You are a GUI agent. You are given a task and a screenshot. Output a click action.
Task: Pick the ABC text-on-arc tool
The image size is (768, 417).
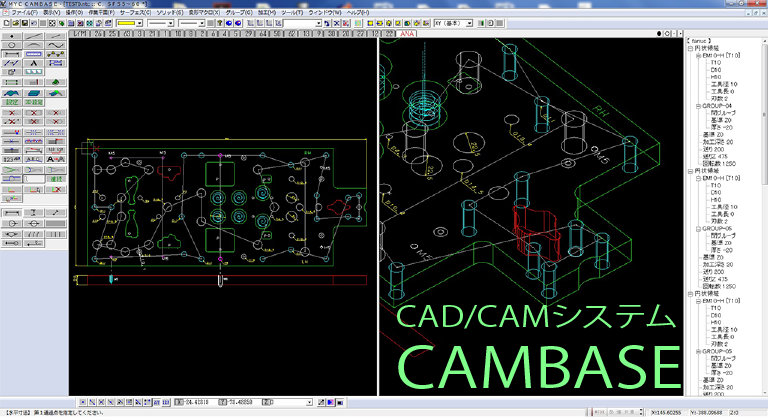(34, 159)
